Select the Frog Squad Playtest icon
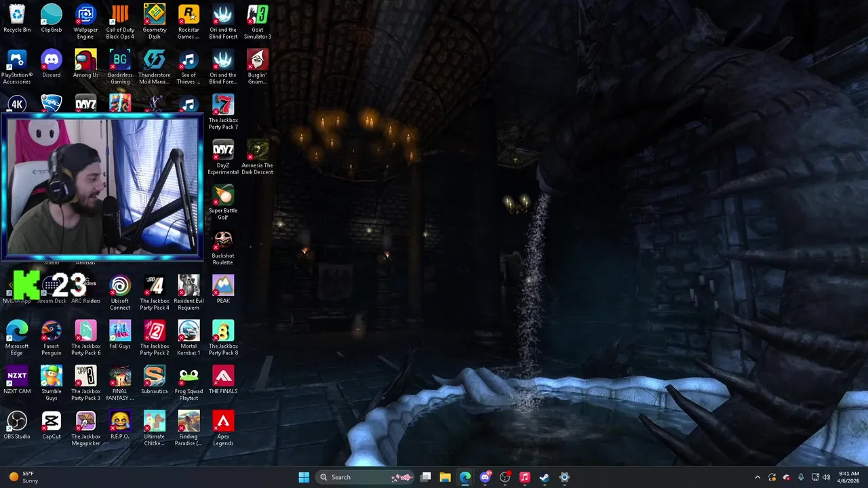This screenshot has width=868, height=488. point(189,384)
